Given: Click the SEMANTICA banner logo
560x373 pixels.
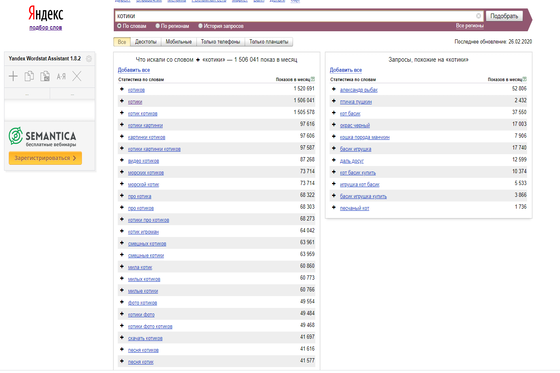Looking at the screenshot, I should pyautogui.click(x=42, y=136).
